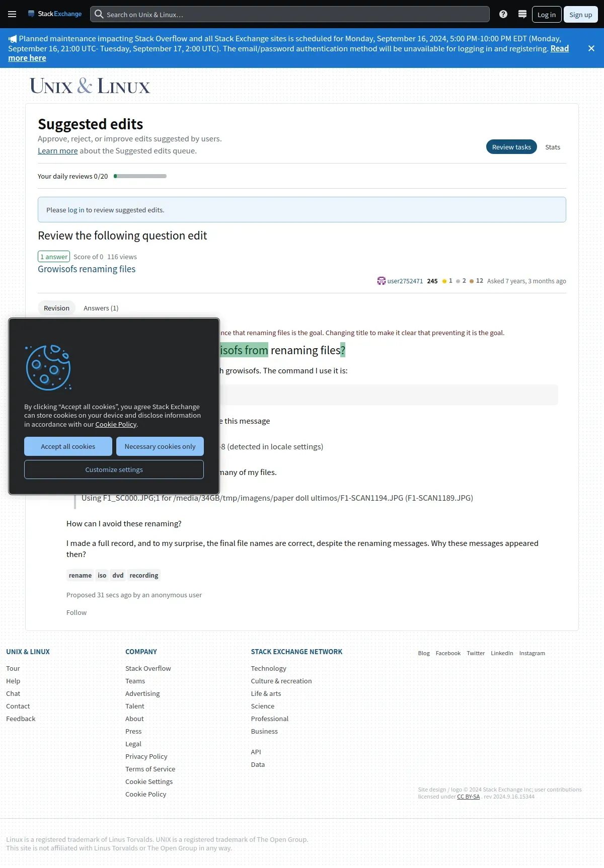The height and width of the screenshot is (868, 604).
Task: Open the Technology network link
Action: pos(269,668)
